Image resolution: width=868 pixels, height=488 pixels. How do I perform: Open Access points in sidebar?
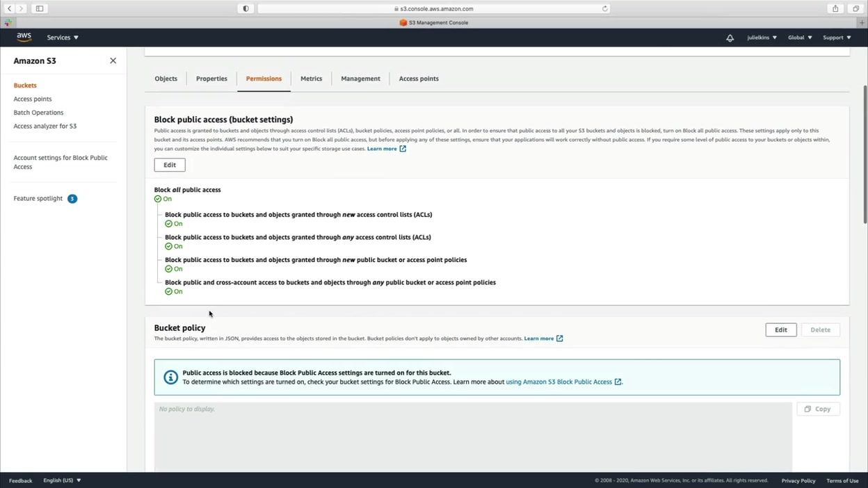tap(33, 99)
